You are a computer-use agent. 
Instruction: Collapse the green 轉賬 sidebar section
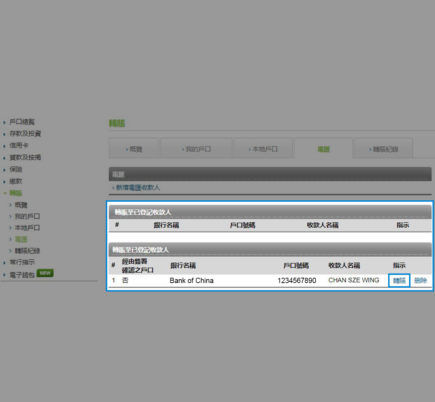16,193
